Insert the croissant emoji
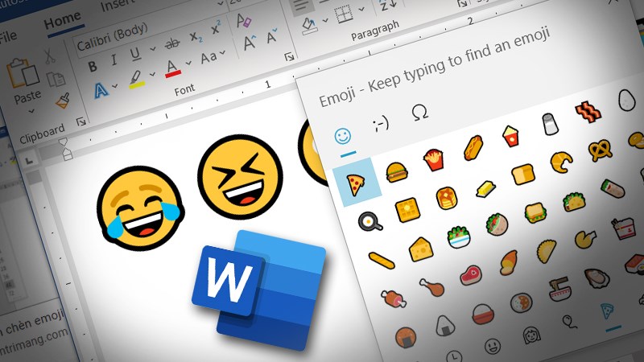The width and height of the screenshot is (644, 362). (x=561, y=162)
